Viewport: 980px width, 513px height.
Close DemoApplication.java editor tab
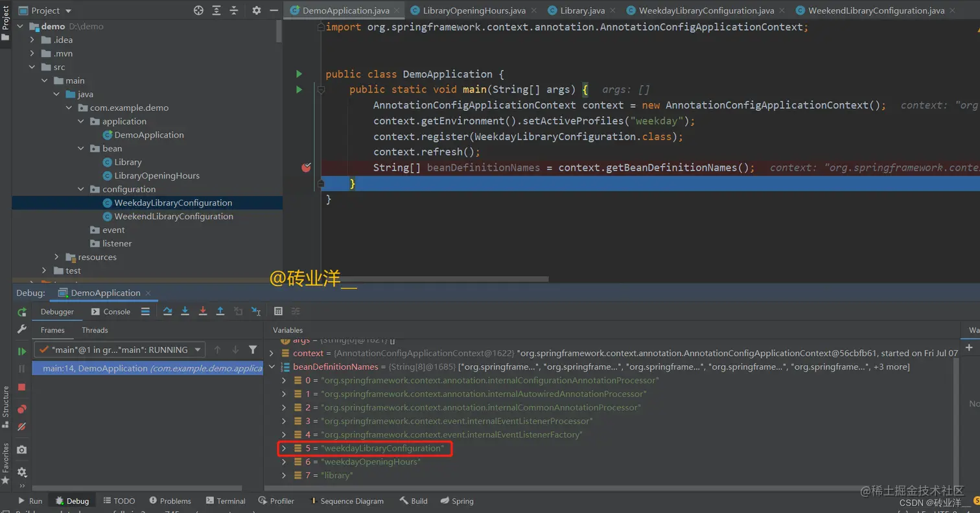tap(397, 10)
